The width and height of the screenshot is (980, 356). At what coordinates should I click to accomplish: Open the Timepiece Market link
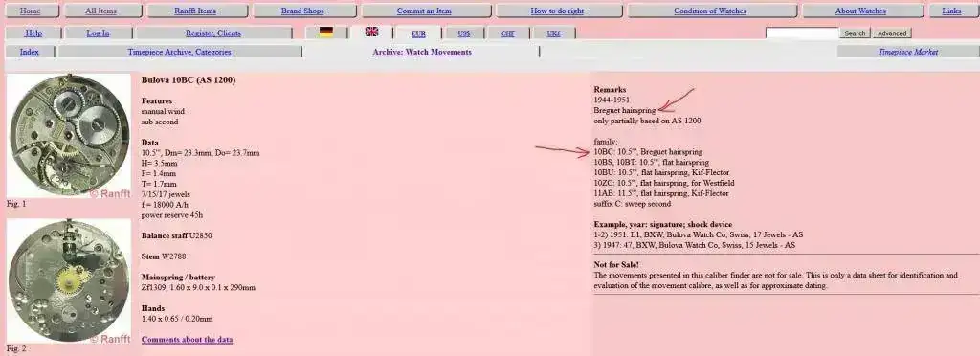(x=907, y=53)
